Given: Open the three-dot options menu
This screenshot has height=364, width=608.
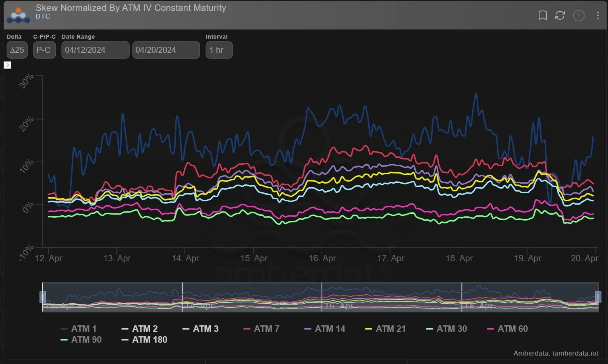Looking at the screenshot, I should point(598,16).
